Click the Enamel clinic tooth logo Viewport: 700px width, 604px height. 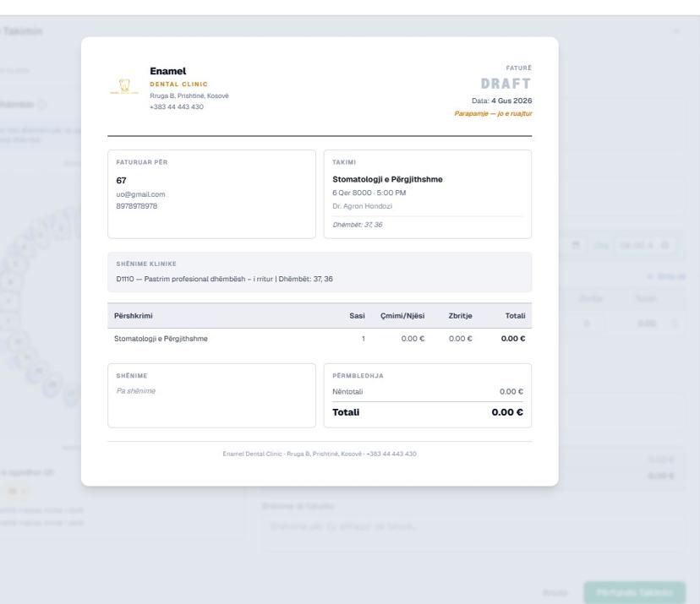click(x=124, y=86)
